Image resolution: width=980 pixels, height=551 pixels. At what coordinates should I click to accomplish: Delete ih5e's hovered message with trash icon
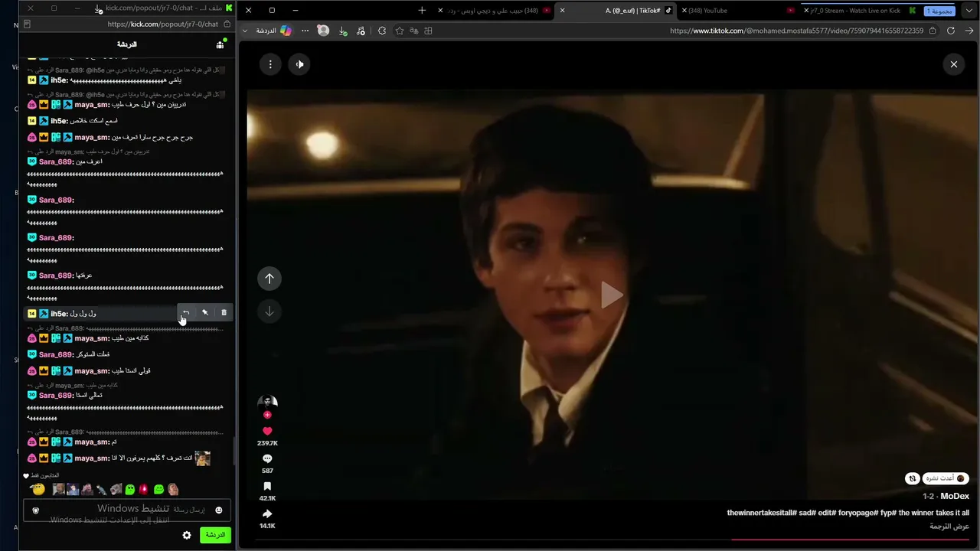pyautogui.click(x=224, y=312)
